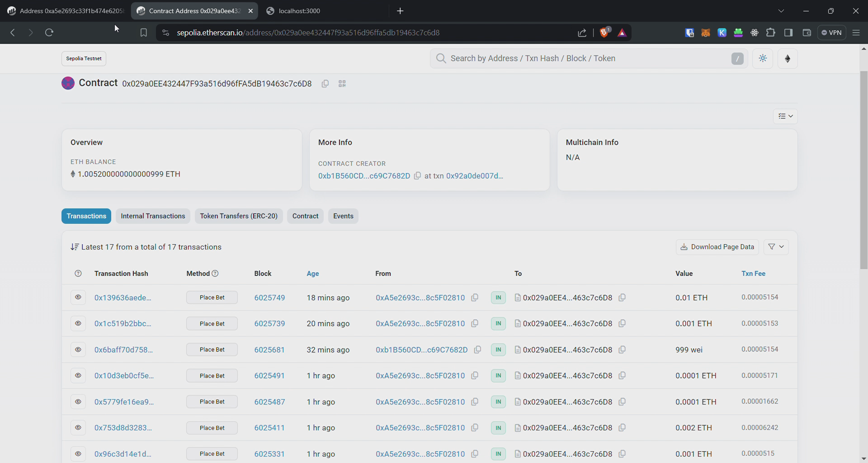The width and height of the screenshot is (868, 463).
Task: Toggle the light/dark theme sun icon
Action: point(763,58)
